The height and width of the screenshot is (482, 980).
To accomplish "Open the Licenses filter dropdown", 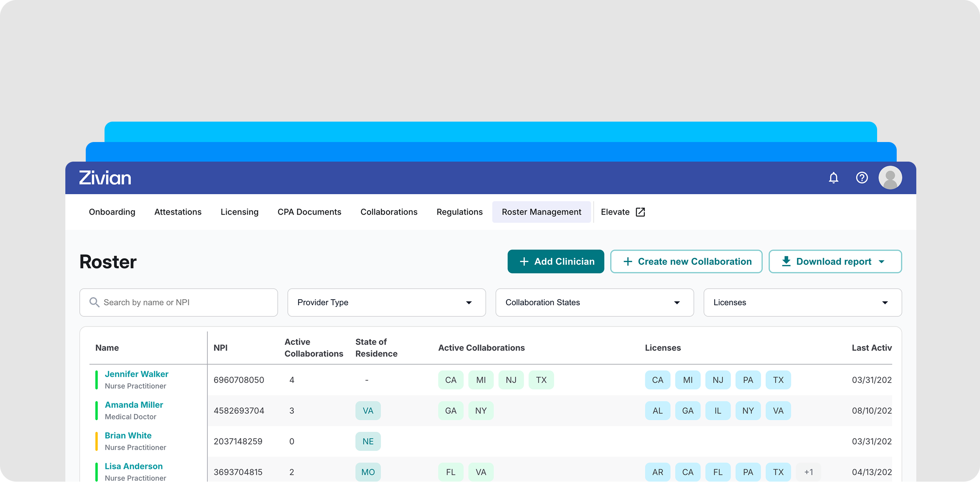I will point(803,302).
